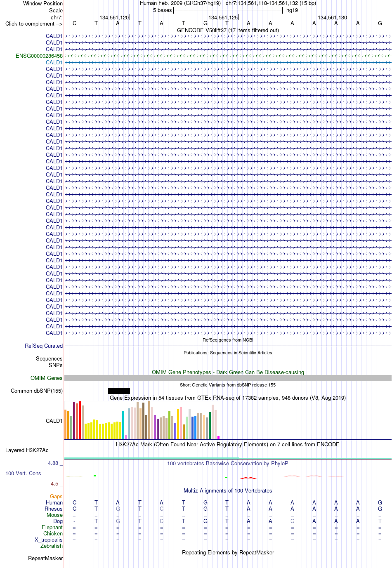This screenshot has height=568, width=392.
Task: Click the '100 Vert. Cons' label
Action: (x=23, y=473)
